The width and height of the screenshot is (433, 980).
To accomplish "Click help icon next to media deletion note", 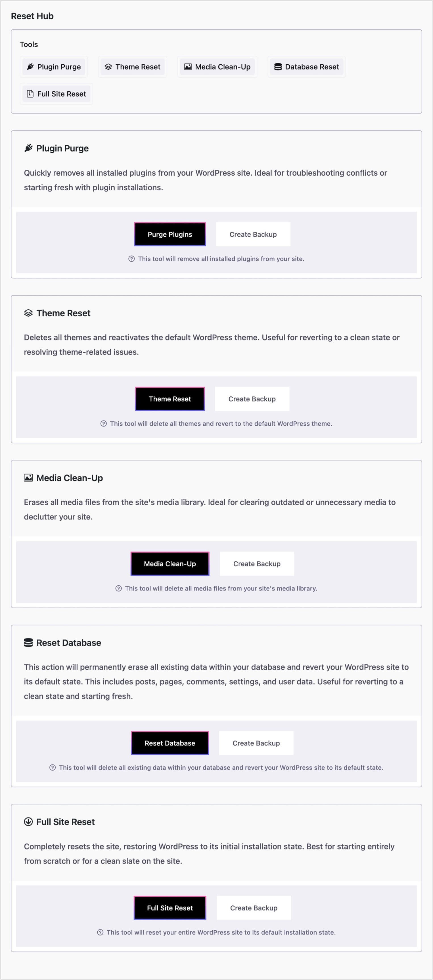I will click(118, 588).
